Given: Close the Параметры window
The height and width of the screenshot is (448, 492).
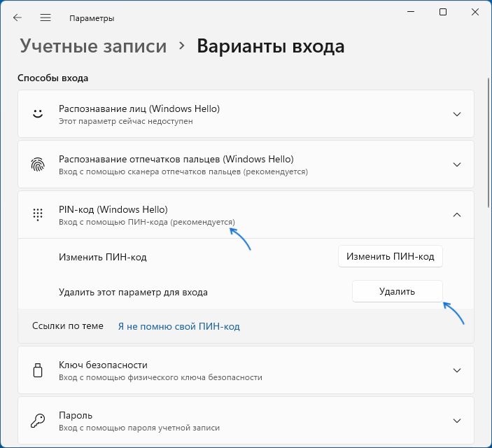Looking at the screenshot, I should click(x=476, y=12).
